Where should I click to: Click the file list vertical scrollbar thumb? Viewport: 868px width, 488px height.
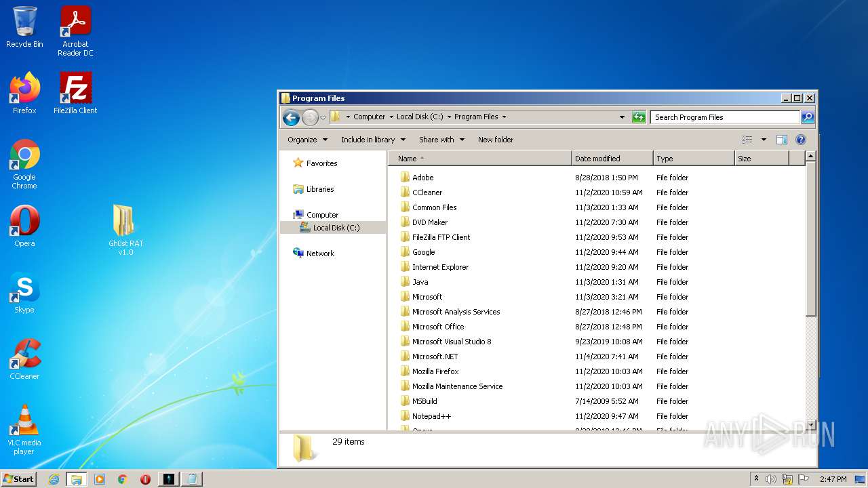(810, 238)
